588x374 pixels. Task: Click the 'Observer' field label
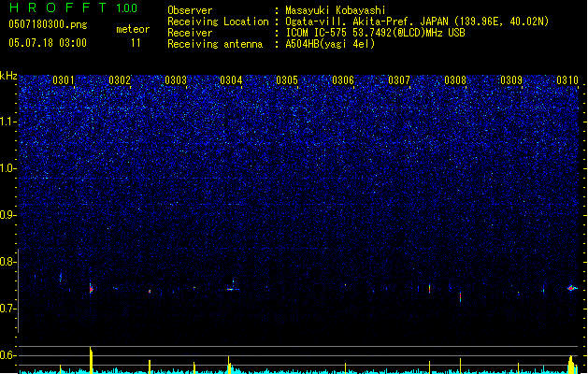(190, 10)
